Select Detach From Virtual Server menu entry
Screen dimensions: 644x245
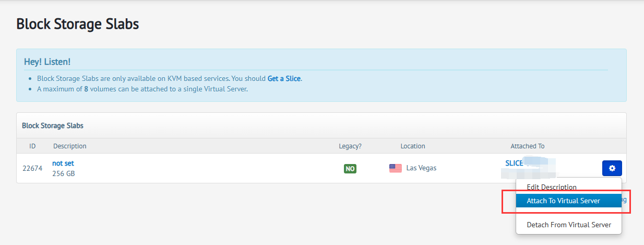[x=569, y=225]
